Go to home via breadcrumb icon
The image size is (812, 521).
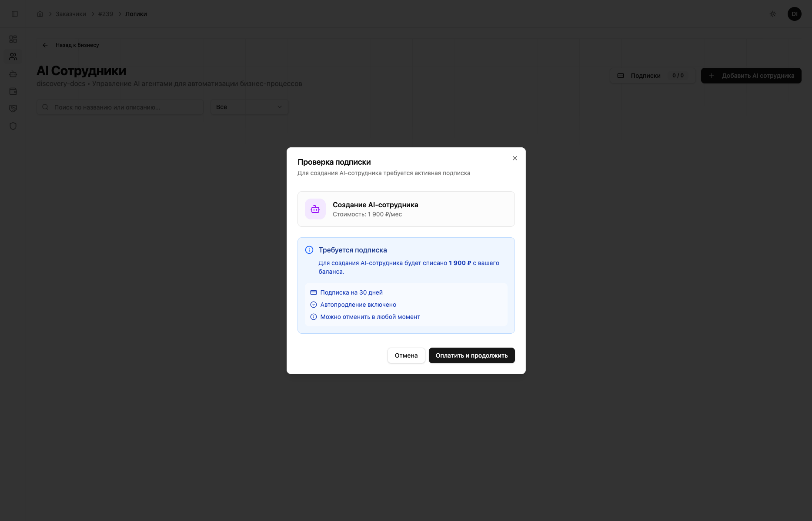pyautogui.click(x=40, y=14)
